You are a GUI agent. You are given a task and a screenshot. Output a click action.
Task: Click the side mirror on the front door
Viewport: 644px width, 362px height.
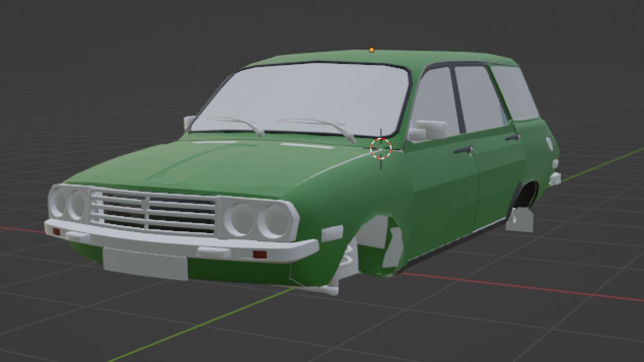click(428, 130)
